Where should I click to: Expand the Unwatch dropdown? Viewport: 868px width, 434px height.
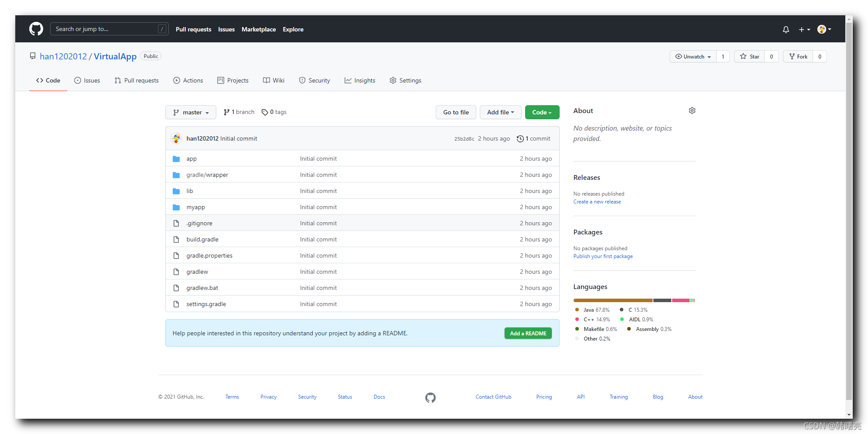pyautogui.click(x=693, y=57)
